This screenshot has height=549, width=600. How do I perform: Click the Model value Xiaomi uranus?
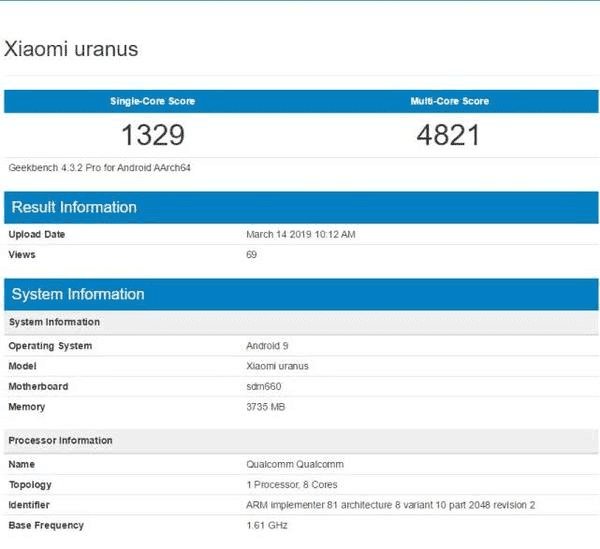tap(277, 366)
